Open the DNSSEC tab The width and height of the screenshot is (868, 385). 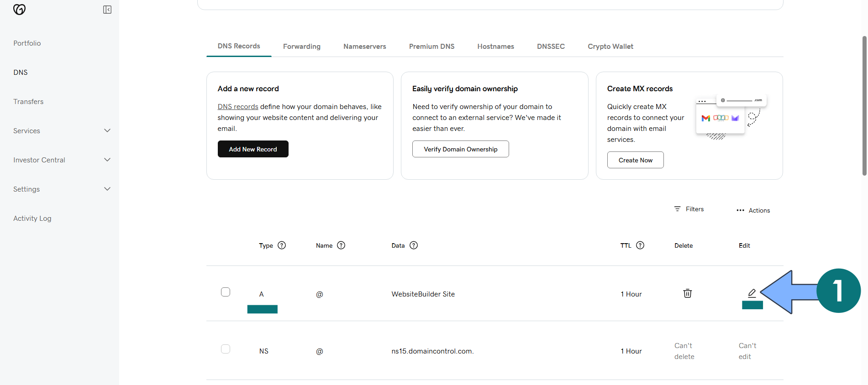[x=551, y=47]
